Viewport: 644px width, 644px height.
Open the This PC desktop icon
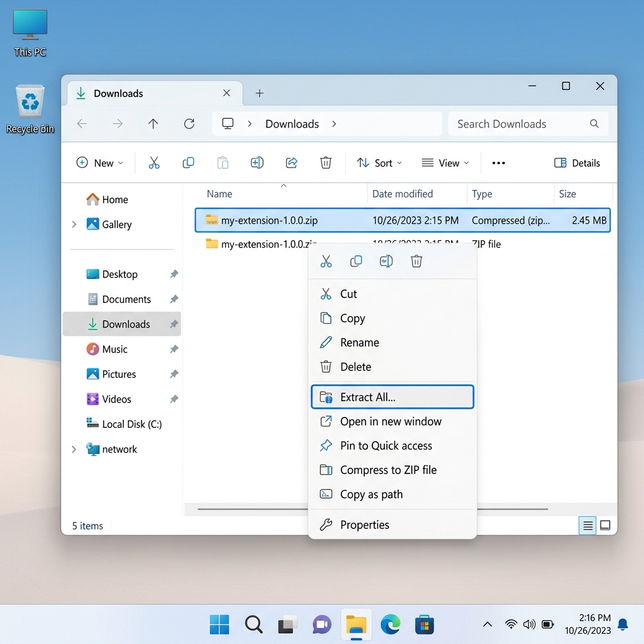[30, 34]
